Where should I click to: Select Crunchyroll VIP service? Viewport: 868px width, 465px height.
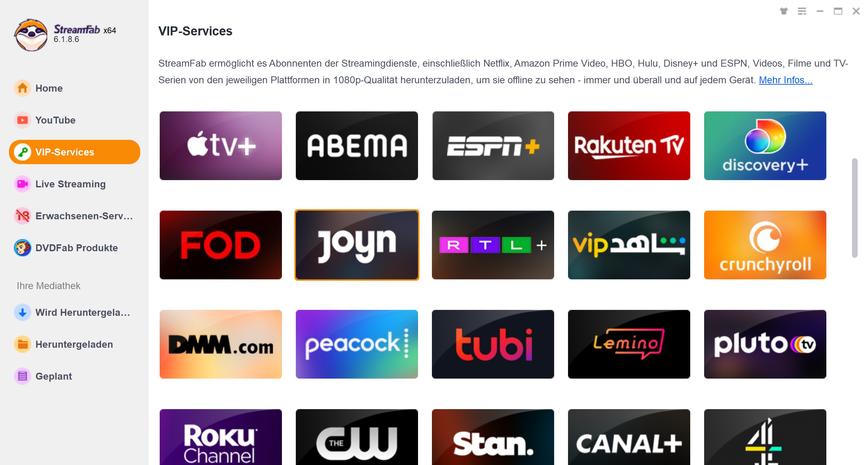click(x=766, y=245)
